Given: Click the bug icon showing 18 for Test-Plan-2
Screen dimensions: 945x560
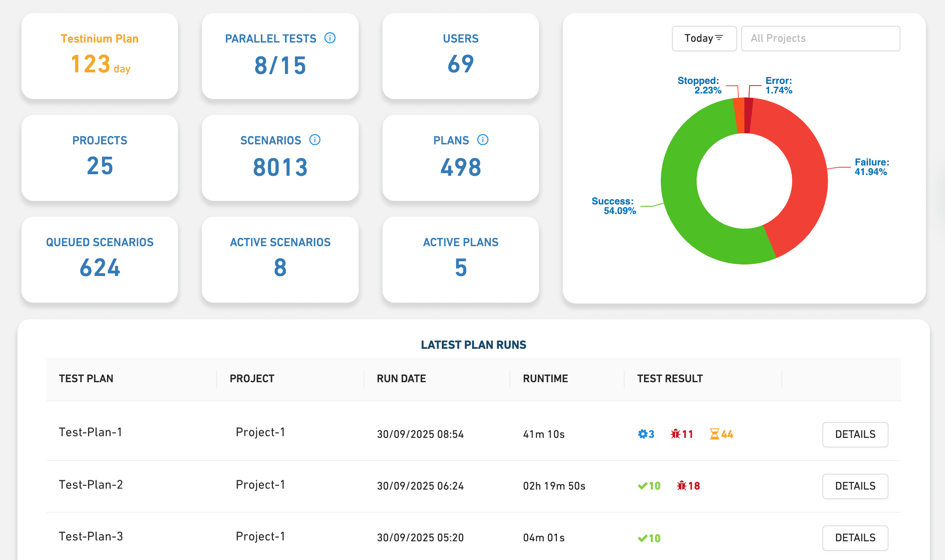Looking at the screenshot, I should (681, 486).
